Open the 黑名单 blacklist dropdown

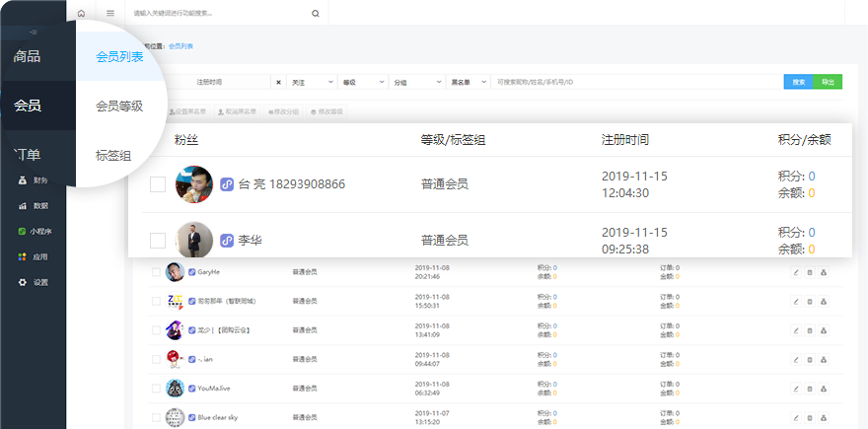click(467, 82)
